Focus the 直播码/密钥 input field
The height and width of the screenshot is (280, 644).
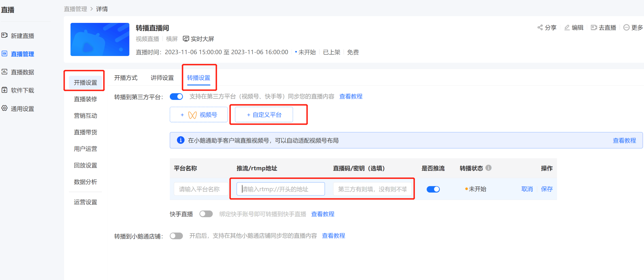coord(372,189)
